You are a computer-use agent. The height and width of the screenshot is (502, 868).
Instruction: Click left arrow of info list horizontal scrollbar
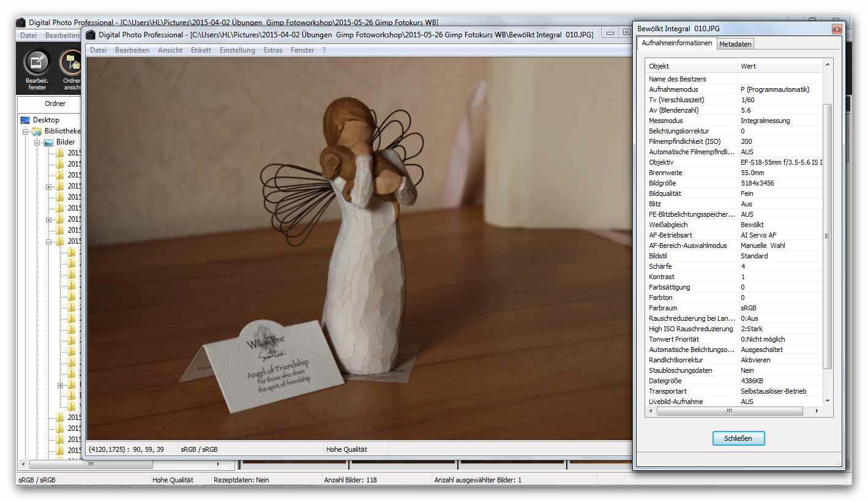pos(651,412)
